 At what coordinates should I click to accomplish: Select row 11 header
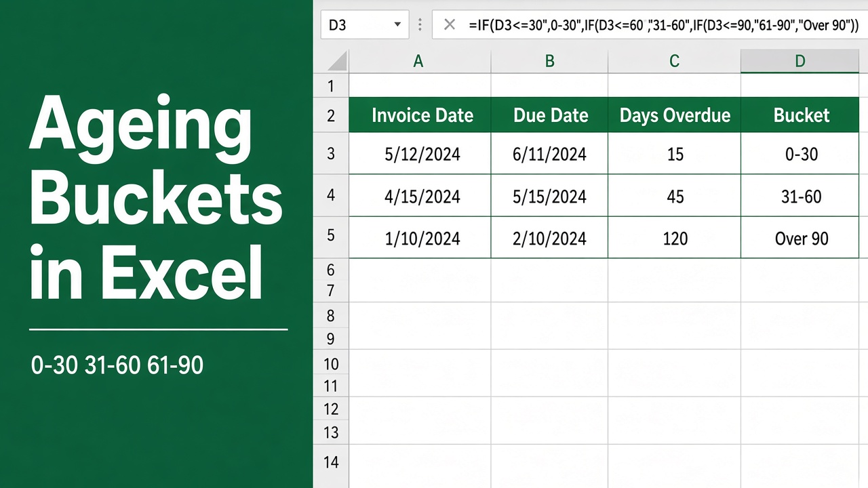click(331, 386)
